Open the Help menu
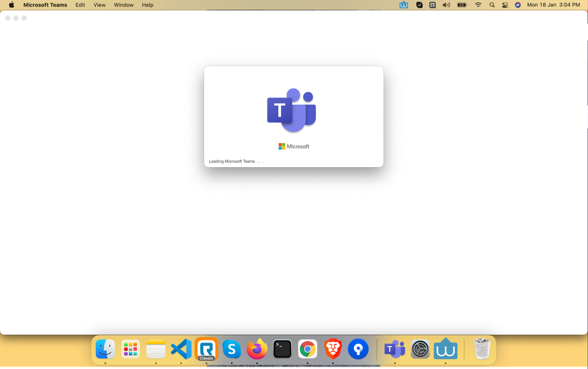Viewport: 588px width, 369px height. tap(147, 5)
